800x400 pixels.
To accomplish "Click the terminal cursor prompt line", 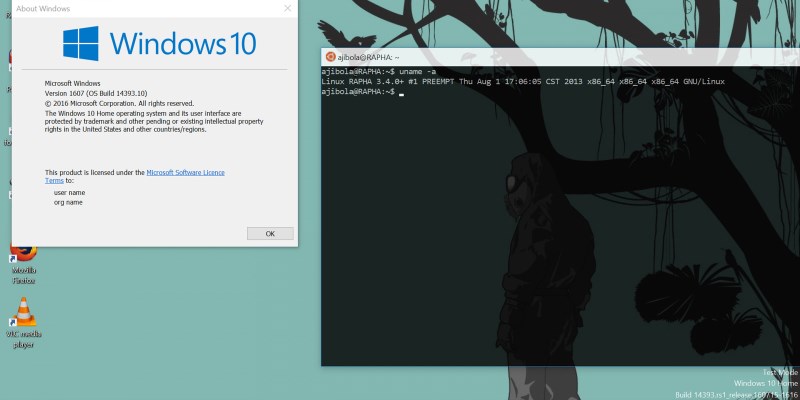I will point(363,92).
